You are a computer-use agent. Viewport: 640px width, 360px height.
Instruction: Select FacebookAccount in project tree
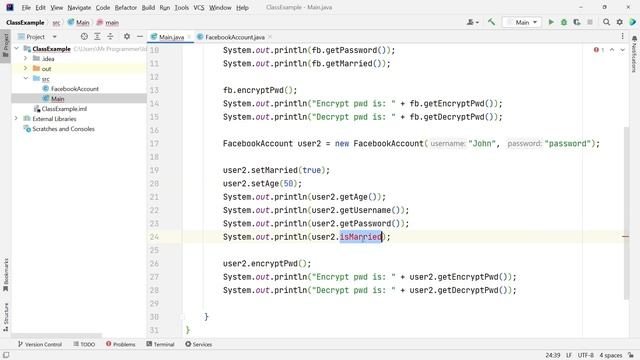pos(75,89)
